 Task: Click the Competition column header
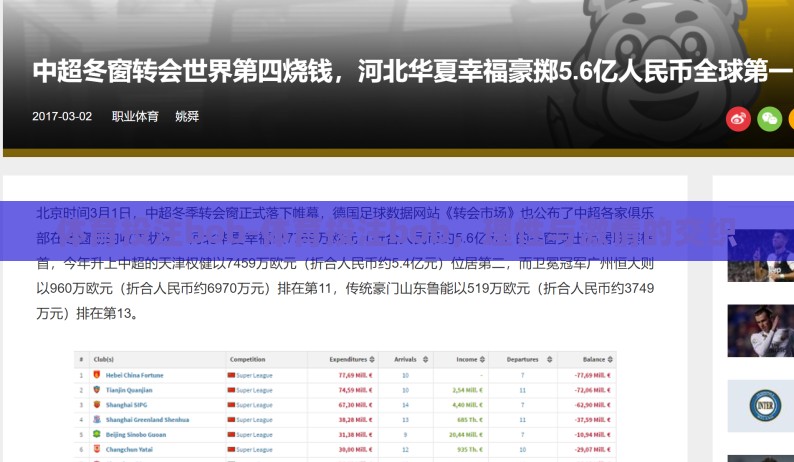click(x=247, y=359)
